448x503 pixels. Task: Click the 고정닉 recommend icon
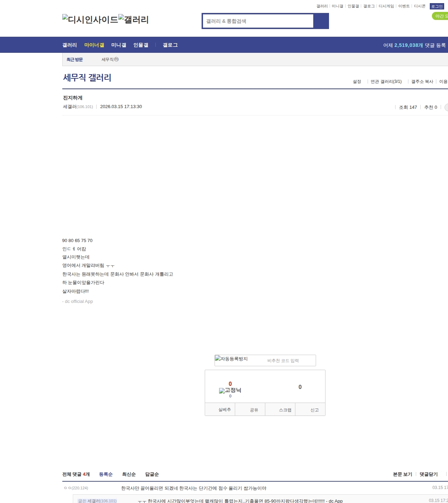tap(230, 390)
